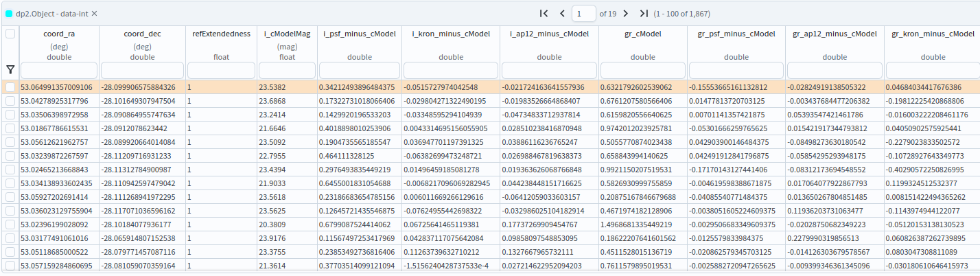
Task: Focus the i_ap12_minus_cModel filter input
Action: click(x=549, y=70)
